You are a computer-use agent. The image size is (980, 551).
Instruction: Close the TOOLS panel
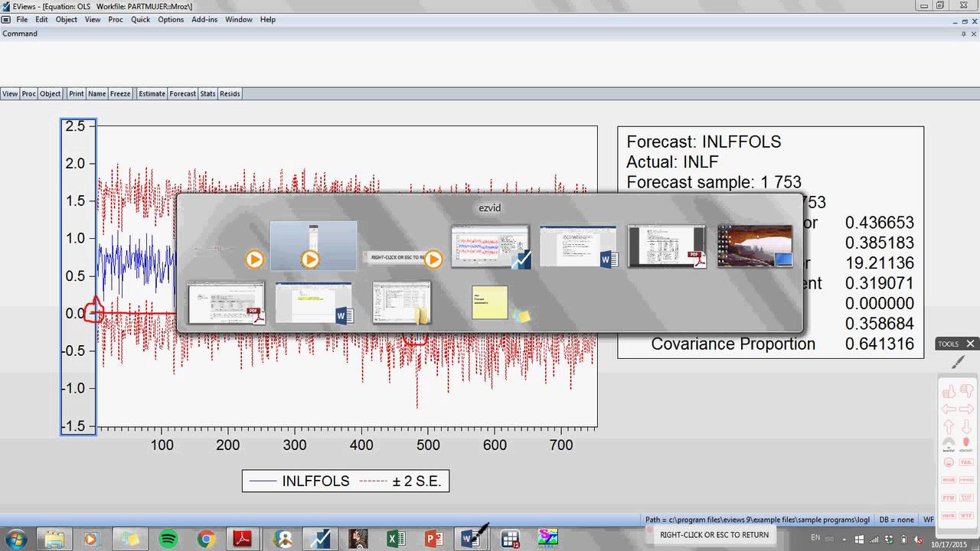coord(970,344)
